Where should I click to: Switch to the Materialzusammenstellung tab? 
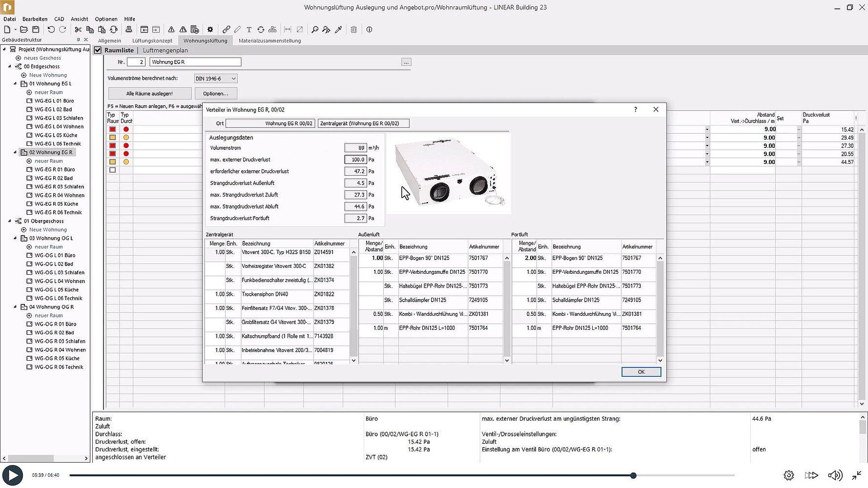(269, 41)
